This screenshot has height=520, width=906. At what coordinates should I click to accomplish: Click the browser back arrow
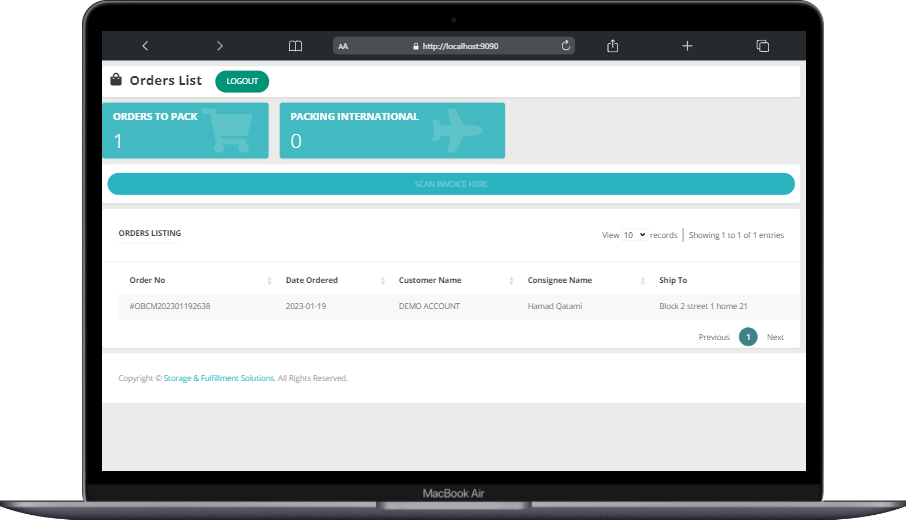[145, 46]
